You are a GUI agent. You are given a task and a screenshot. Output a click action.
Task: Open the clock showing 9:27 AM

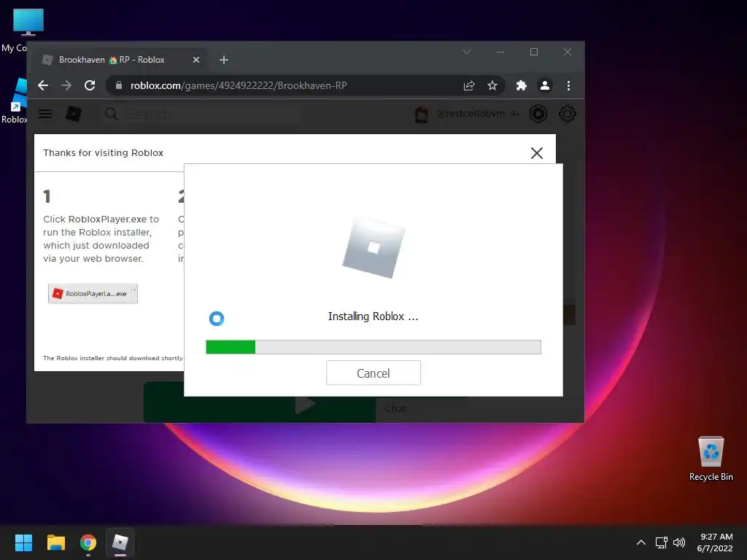point(715,542)
